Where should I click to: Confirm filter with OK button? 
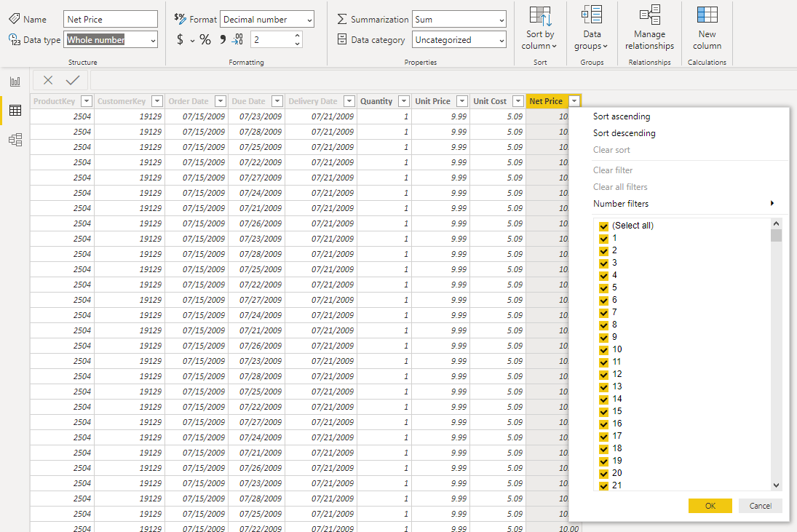pyautogui.click(x=710, y=506)
